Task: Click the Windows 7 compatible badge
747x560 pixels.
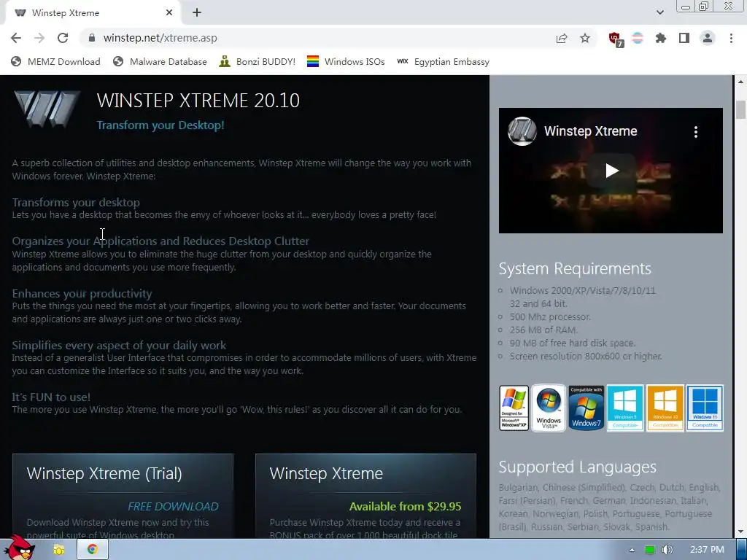Action: 586,408
